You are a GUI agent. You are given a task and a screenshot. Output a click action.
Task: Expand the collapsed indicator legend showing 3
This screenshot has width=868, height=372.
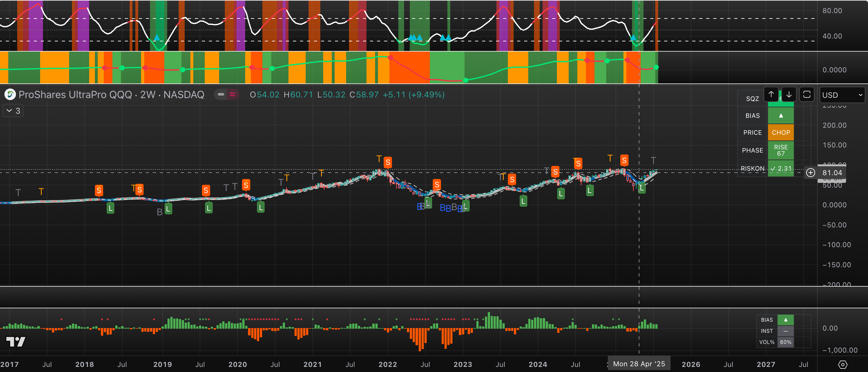(13, 111)
